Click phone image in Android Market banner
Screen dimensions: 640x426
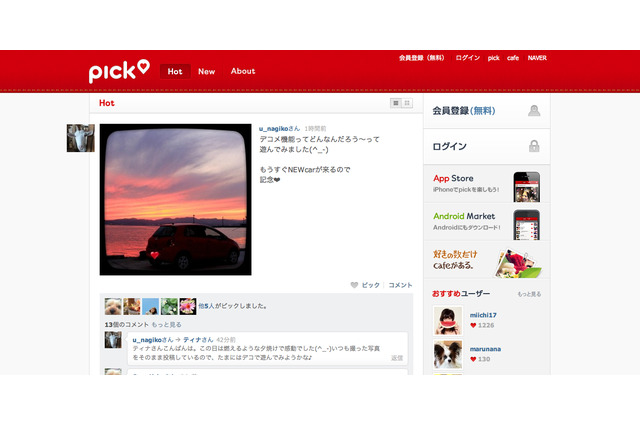point(527,225)
